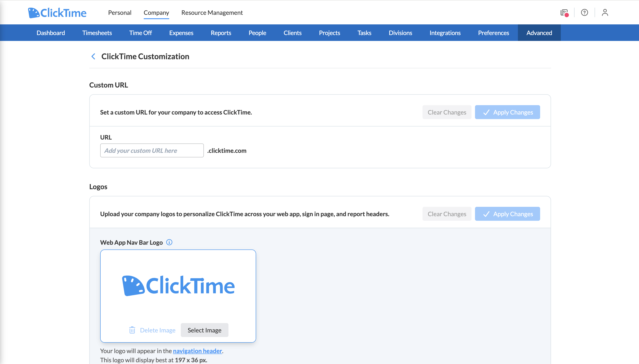Go to Divisions
The height and width of the screenshot is (364, 639).
pos(400,33)
